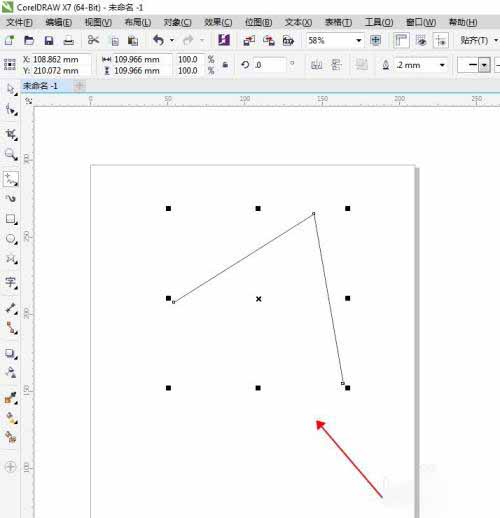The width and height of the screenshot is (500, 518).
Task: Toggle Show grid button
Action: (421, 41)
